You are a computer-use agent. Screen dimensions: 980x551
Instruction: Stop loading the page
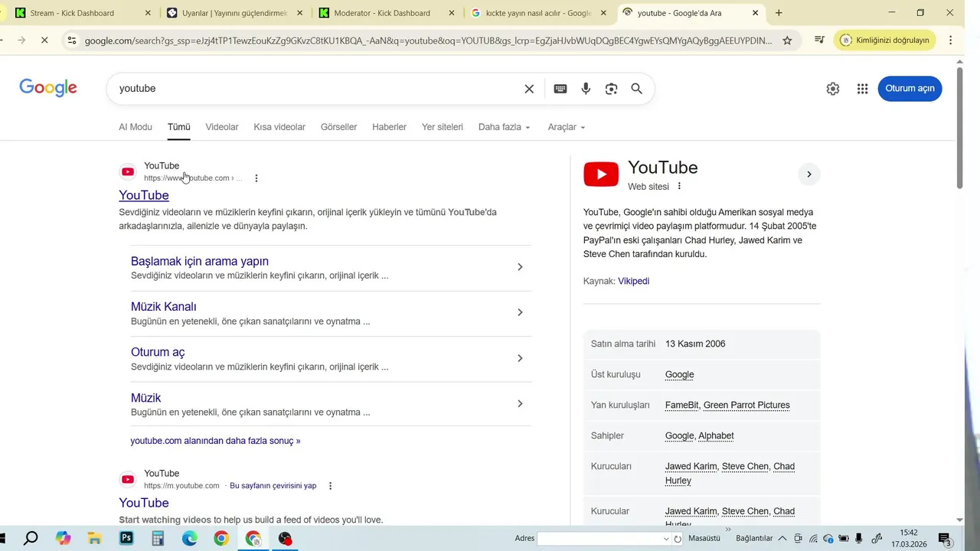coord(44,41)
